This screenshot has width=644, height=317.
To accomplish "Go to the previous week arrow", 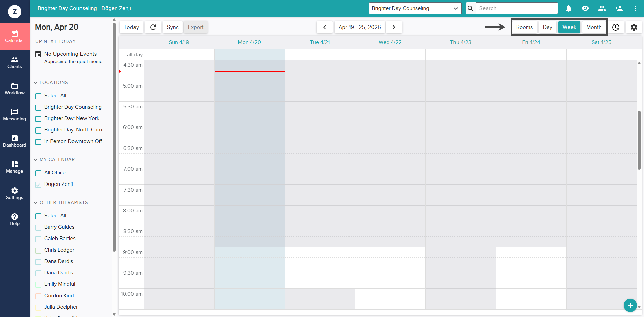I will [x=325, y=27].
